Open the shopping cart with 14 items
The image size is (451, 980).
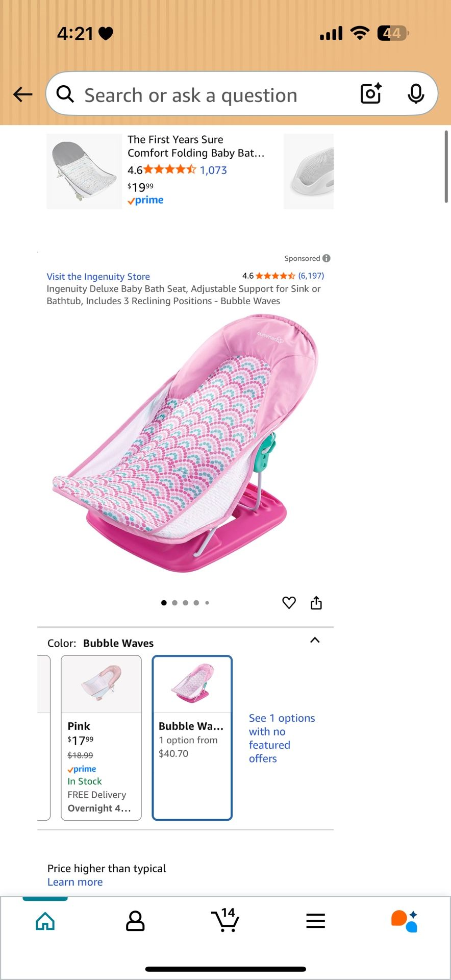225,920
